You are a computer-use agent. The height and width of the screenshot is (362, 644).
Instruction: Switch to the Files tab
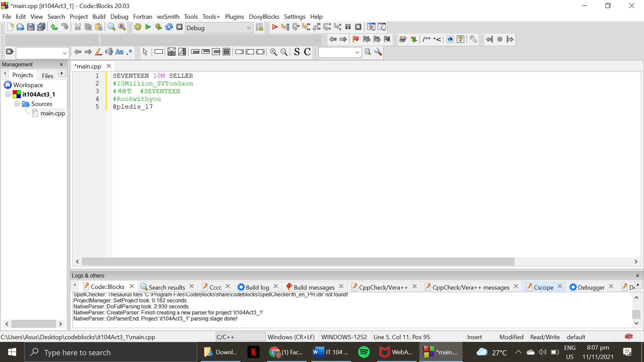tap(47, 76)
